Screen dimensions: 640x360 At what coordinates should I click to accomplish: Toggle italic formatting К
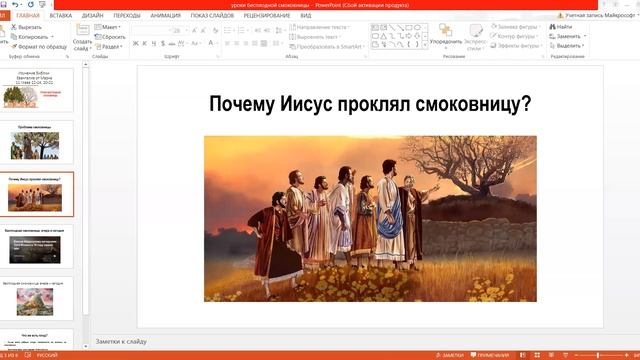click(144, 43)
